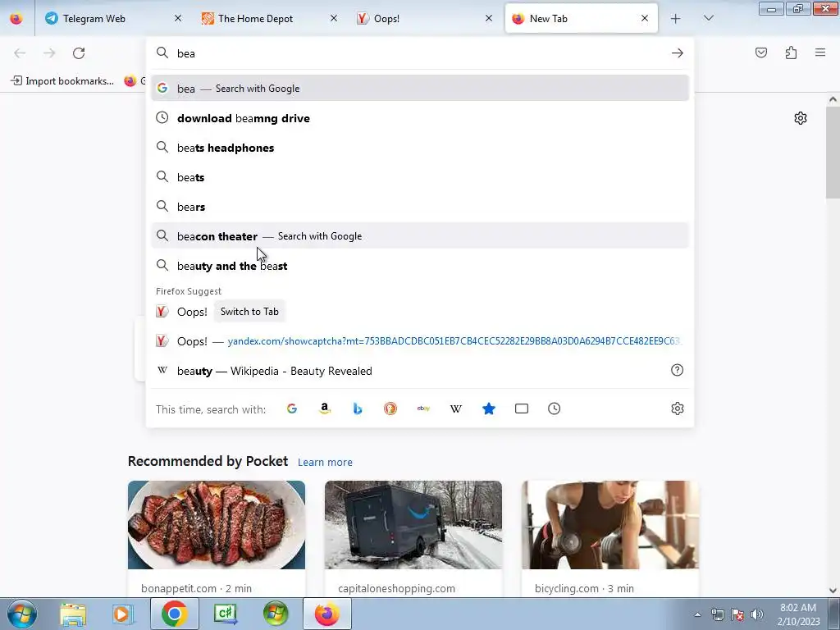Open the Extensions puzzle icon
840x630 pixels.
click(791, 52)
